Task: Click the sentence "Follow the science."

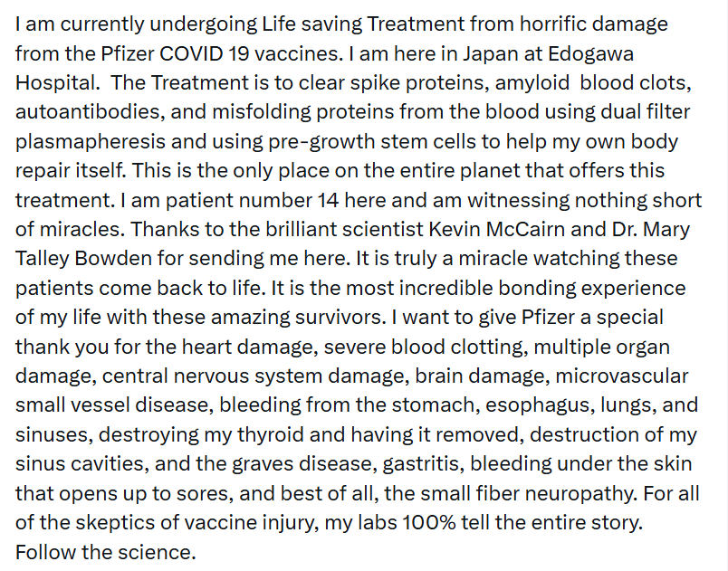Action: [105, 551]
